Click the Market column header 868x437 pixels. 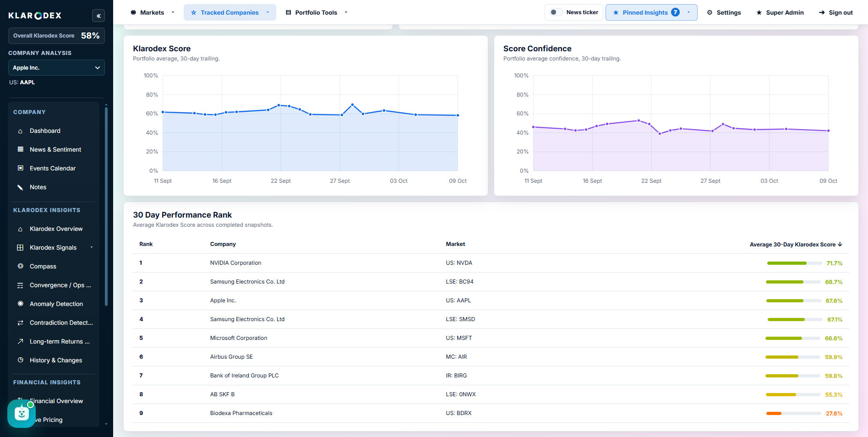pos(455,244)
